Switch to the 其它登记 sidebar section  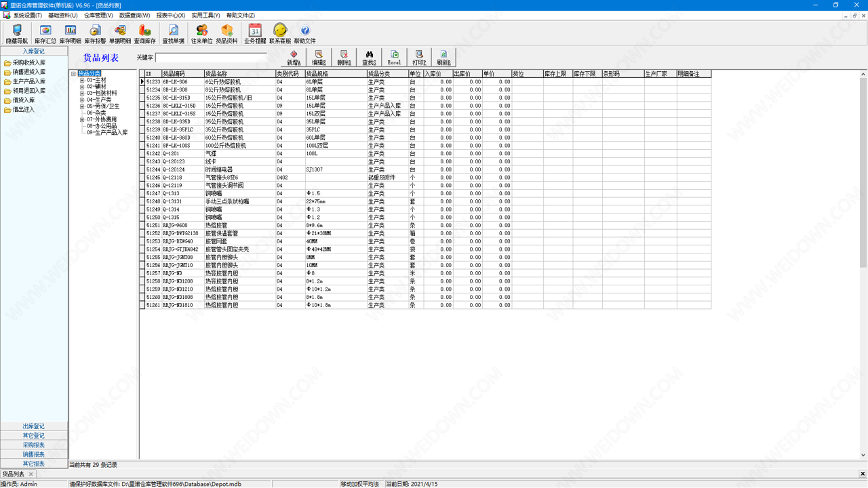click(x=34, y=436)
